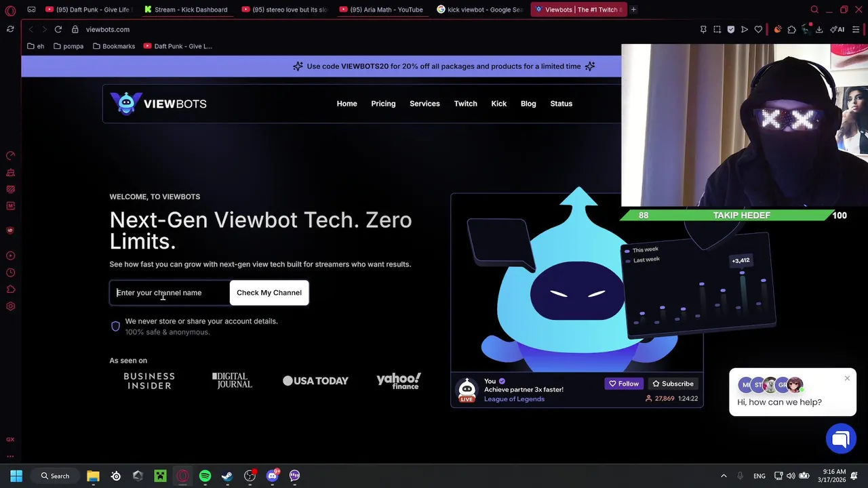Reload the page with the refresh icon

pyautogui.click(x=58, y=29)
